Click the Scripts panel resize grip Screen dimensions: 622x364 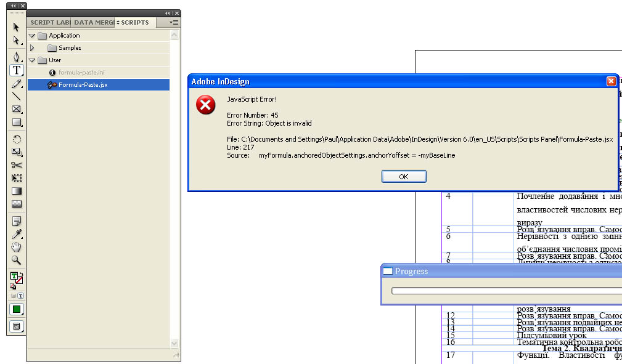tap(176, 355)
